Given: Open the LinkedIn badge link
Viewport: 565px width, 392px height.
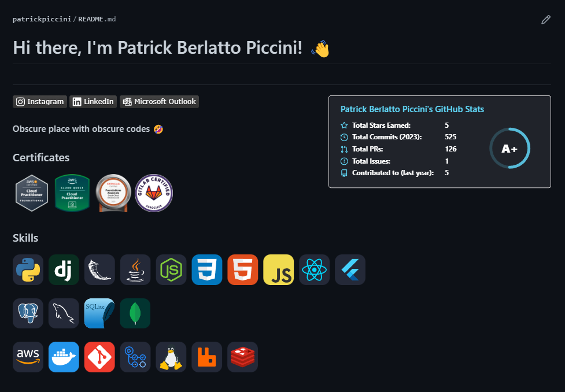Looking at the screenshot, I should [x=93, y=102].
